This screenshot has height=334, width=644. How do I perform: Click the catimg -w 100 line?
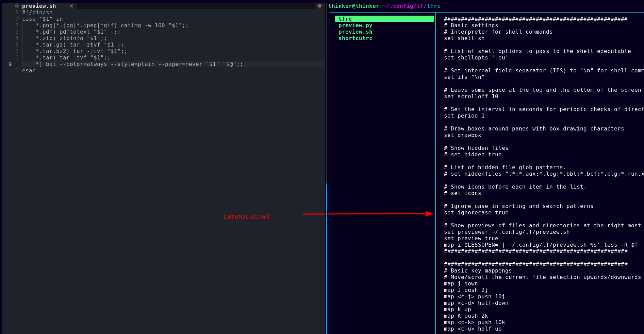[x=112, y=25]
